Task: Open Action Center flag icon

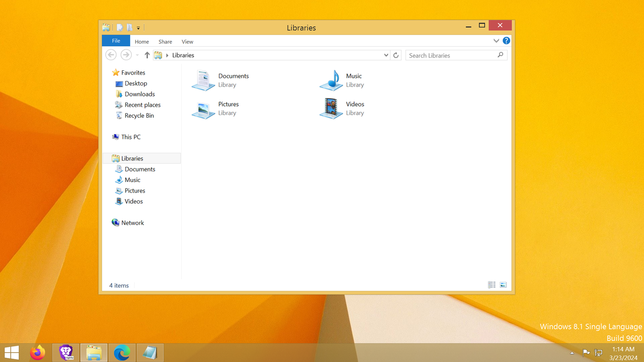Action: [x=586, y=353]
